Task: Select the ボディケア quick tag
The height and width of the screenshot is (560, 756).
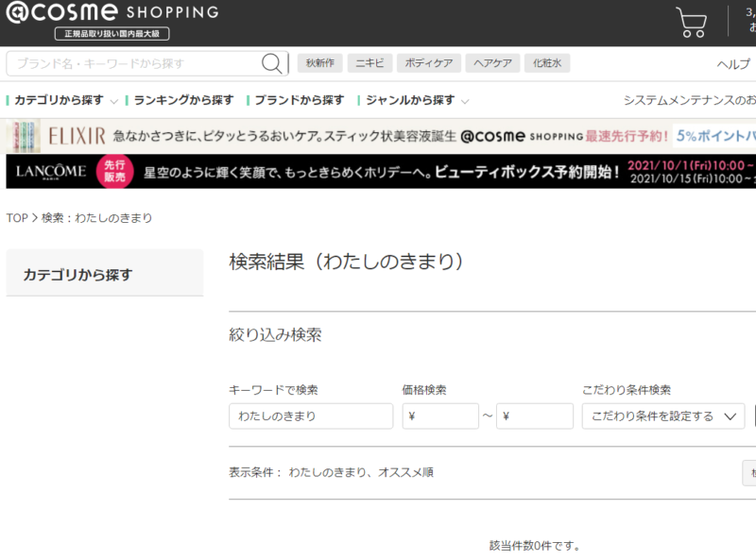Action: (x=429, y=63)
